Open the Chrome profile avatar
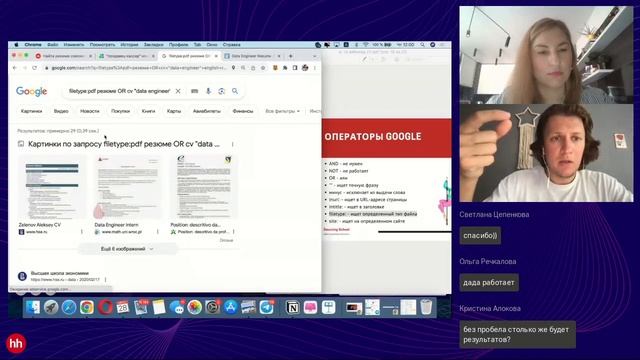 [305, 68]
